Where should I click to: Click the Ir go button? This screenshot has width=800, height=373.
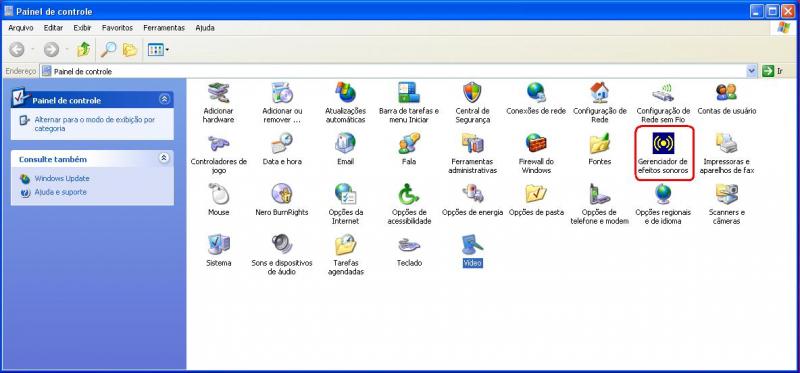[x=772, y=71]
